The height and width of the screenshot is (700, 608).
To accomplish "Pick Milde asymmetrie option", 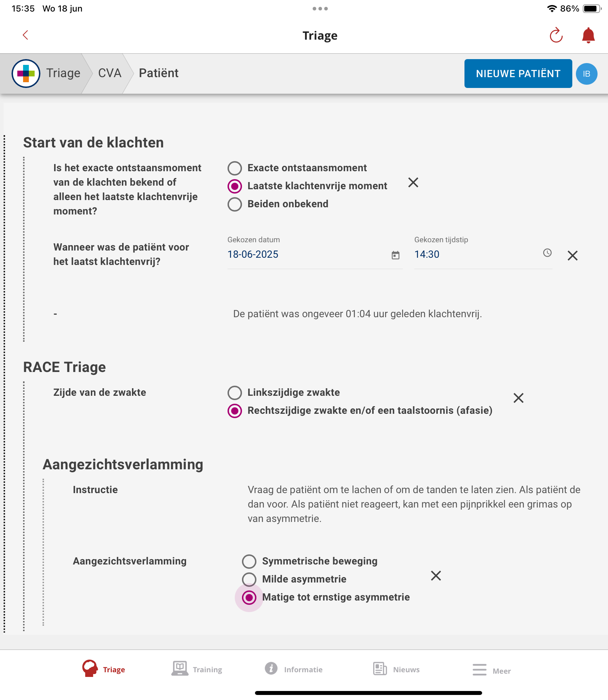I will pos(249,579).
